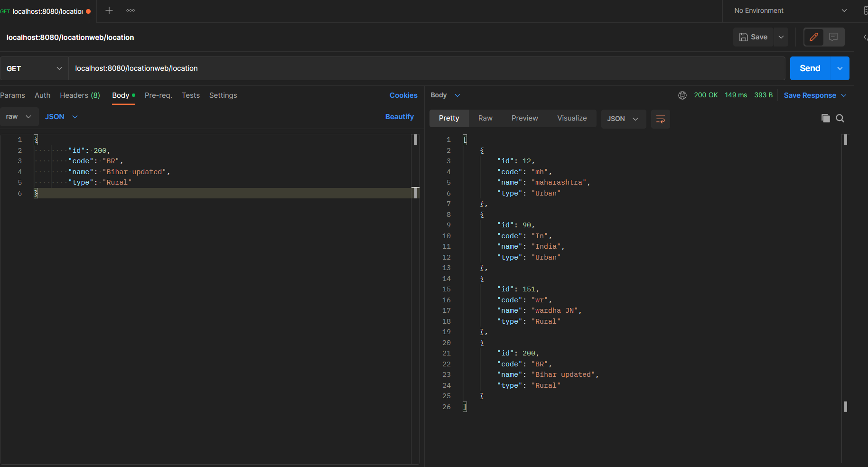Expand Send button options arrow

840,68
